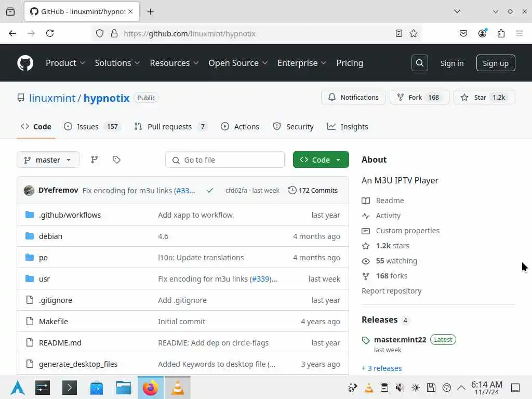Toggle reader view icon in address bar

[x=398, y=33]
